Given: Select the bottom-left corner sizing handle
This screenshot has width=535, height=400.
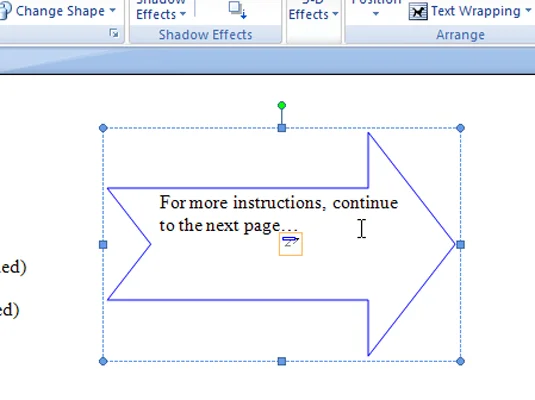Looking at the screenshot, I should pyautogui.click(x=103, y=361).
